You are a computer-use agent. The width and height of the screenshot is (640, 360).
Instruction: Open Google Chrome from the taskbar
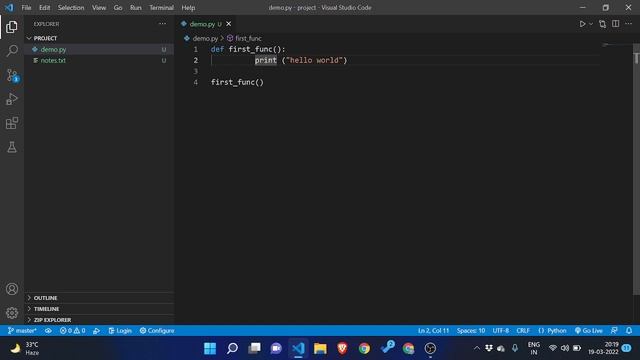point(364,349)
